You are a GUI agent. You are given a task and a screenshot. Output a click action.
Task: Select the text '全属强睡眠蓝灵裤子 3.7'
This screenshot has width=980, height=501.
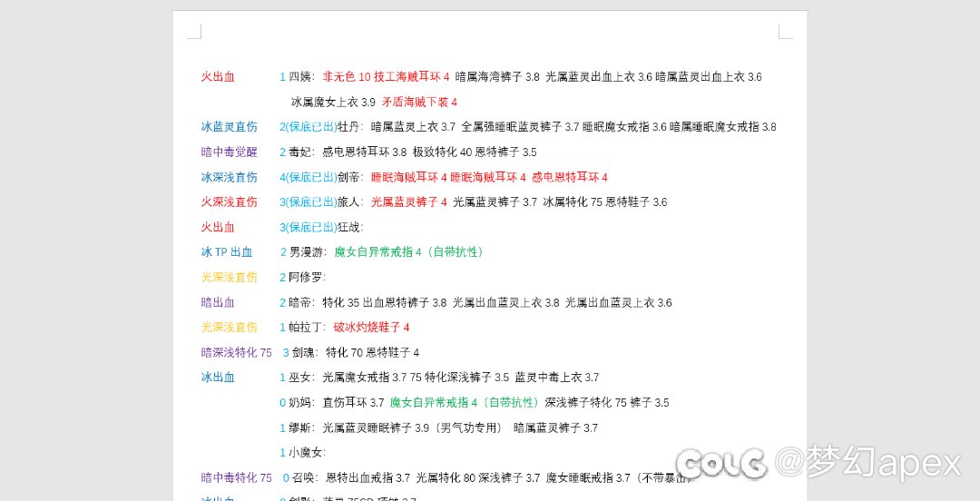click(x=520, y=127)
